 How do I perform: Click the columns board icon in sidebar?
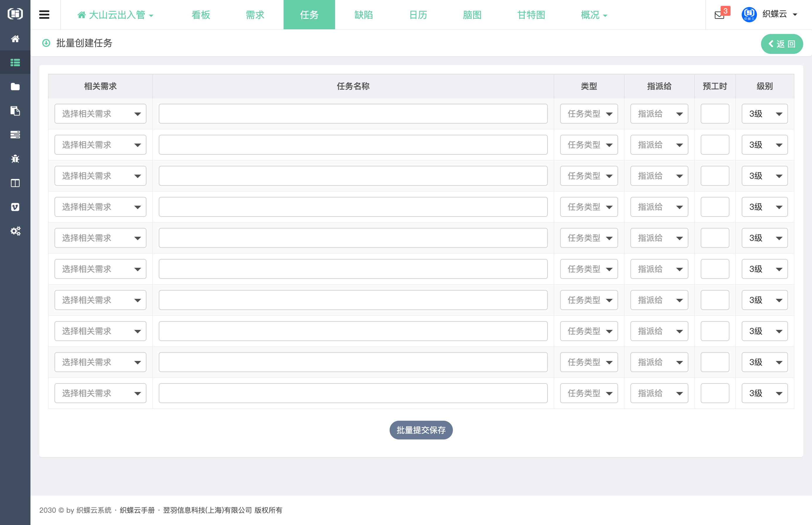point(15,183)
